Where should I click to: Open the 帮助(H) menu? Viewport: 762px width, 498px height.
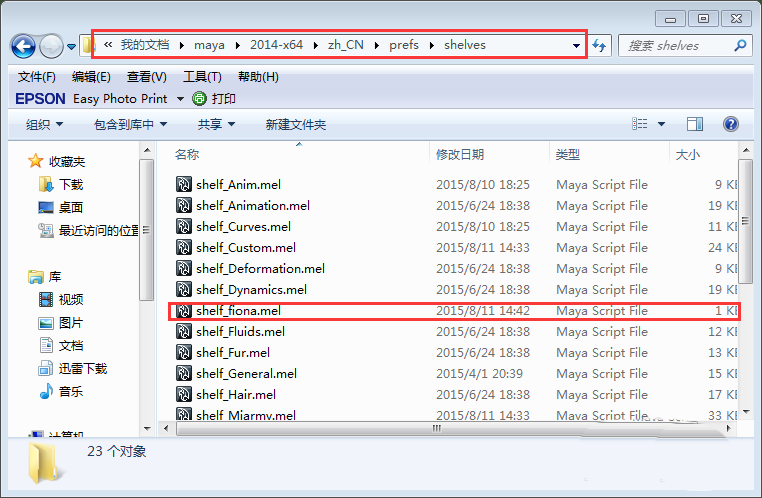tap(258, 77)
